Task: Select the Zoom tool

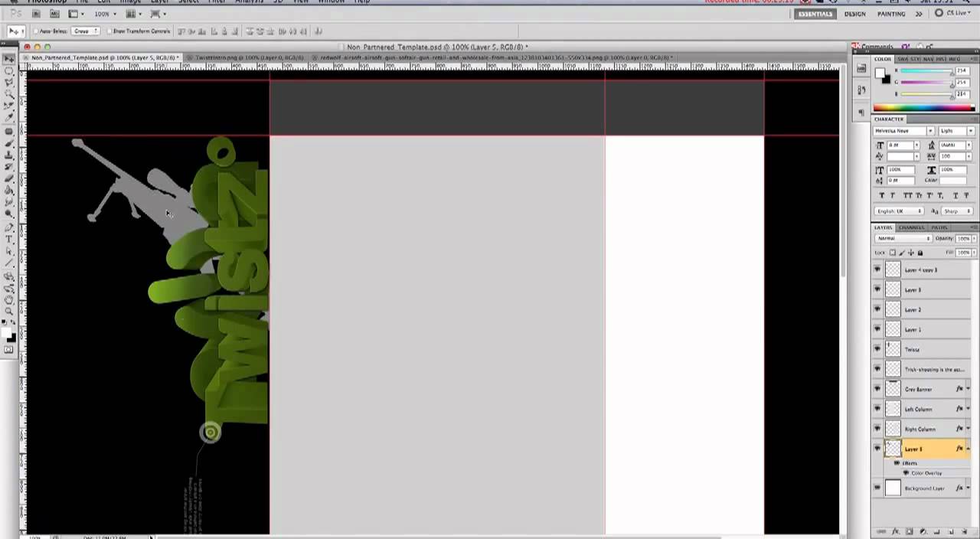Action: pyautogui.click(x=10, y=311)
